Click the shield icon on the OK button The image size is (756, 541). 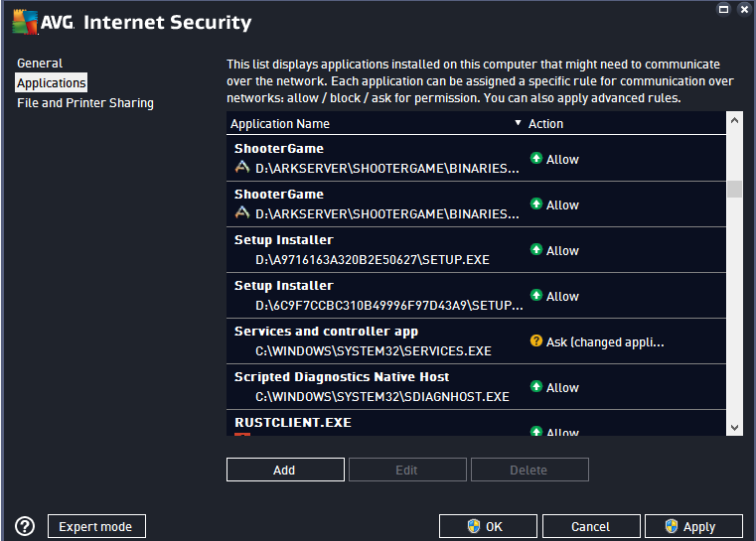(x=474, y=526)
